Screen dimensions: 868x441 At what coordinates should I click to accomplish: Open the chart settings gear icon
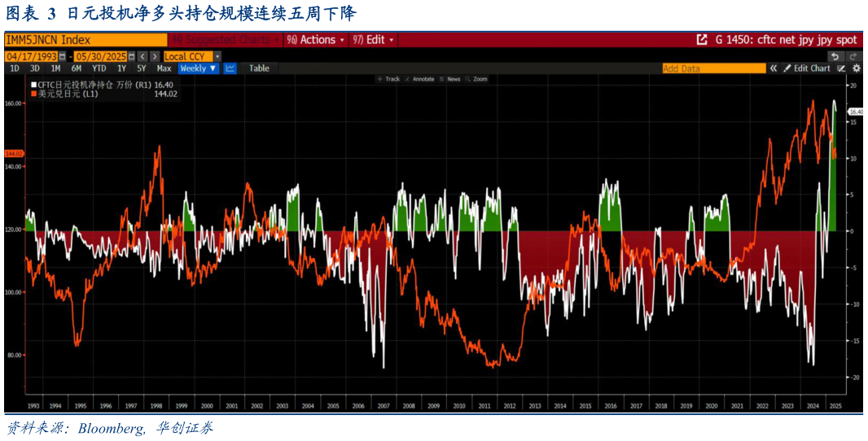(x=856, y=69)
